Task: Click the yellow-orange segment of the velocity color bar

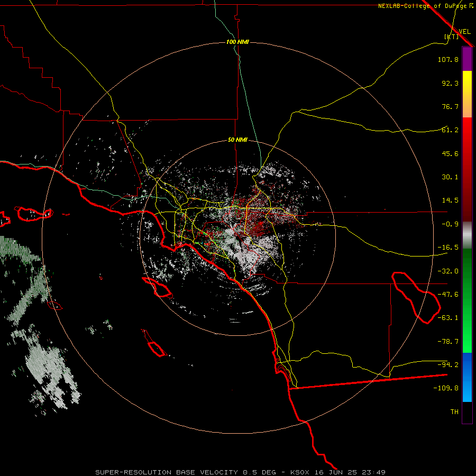Action: coord(467,94)
